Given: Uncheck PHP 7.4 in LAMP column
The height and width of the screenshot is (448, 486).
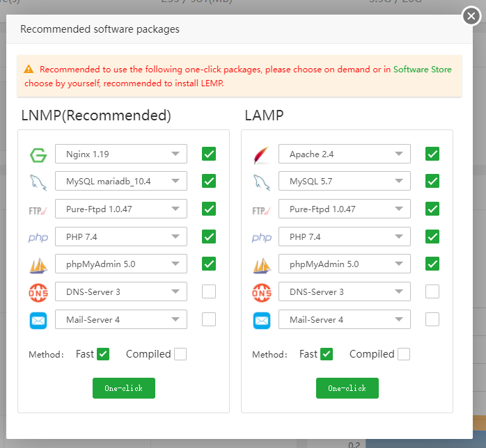Looking at the screenshot, I should click(x=432, y=237).
